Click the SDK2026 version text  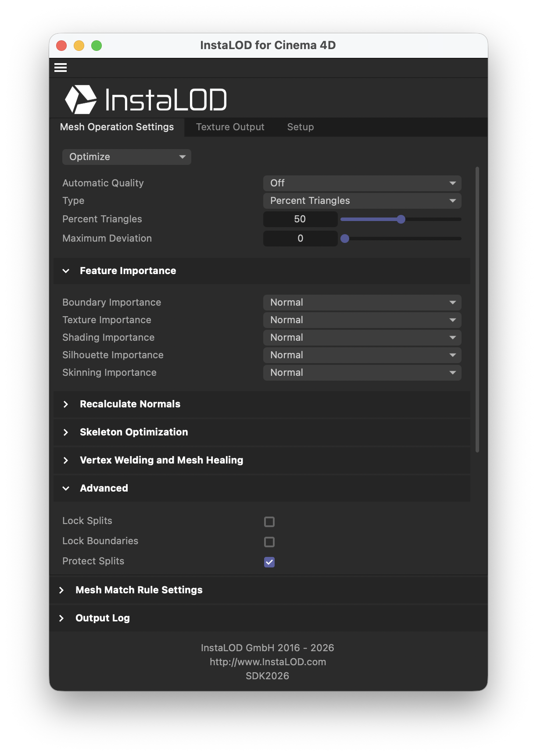click(x=268, y=676)
